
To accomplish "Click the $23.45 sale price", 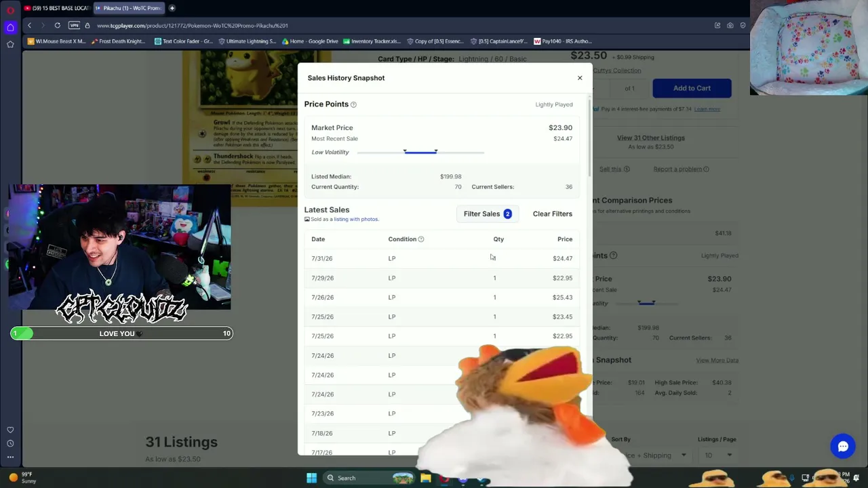I will (x=562, y=317).
